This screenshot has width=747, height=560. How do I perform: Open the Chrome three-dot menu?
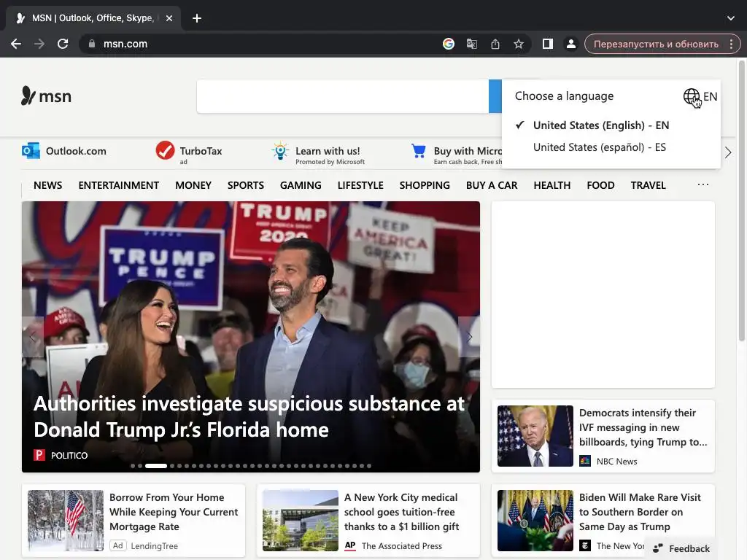pos(731,44)
